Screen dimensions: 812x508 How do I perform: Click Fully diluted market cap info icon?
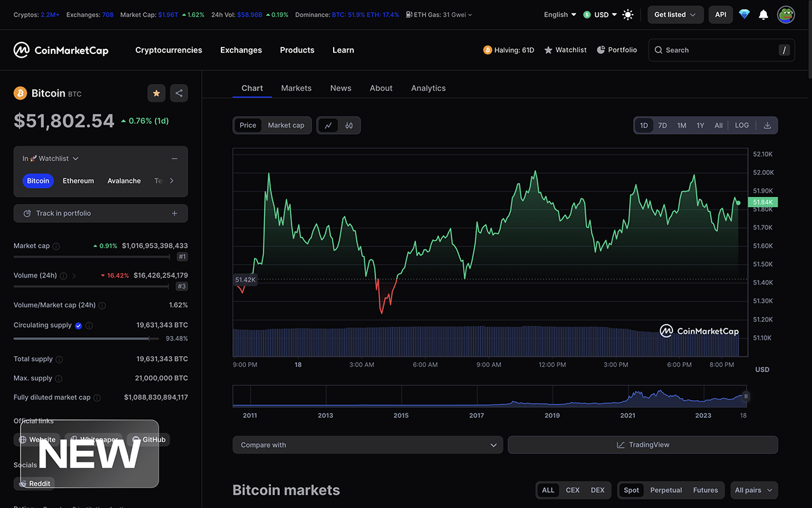[x=97, y=398]
